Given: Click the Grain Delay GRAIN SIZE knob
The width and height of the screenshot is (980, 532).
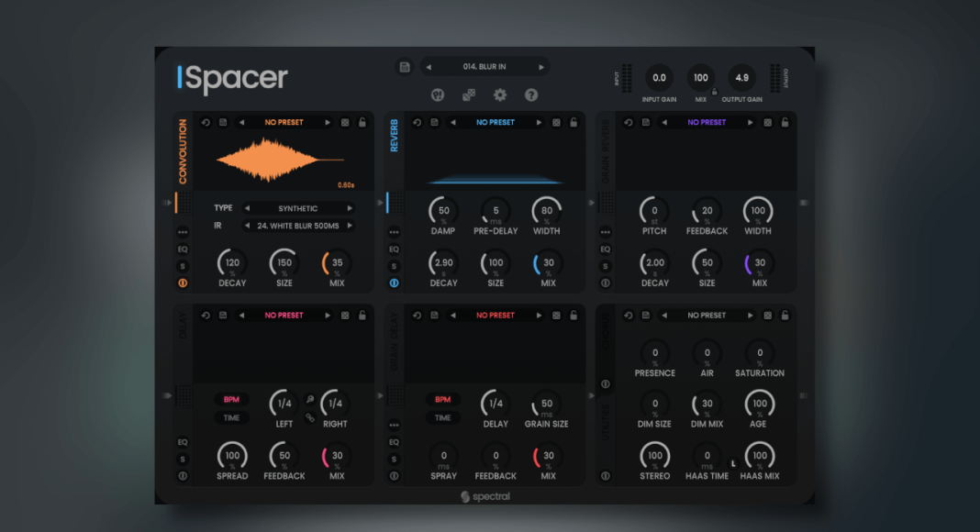Looking at the screenshot, I should point(546,404).
